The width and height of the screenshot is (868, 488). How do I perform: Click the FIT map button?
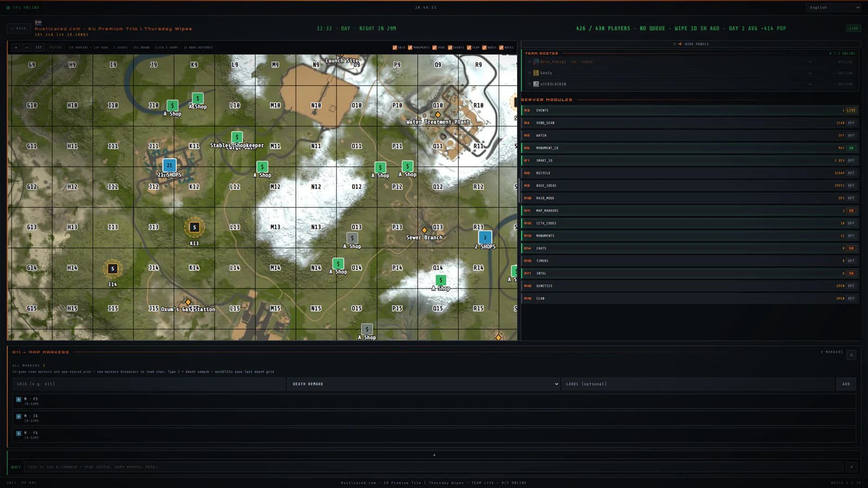(x=39, y=47)
